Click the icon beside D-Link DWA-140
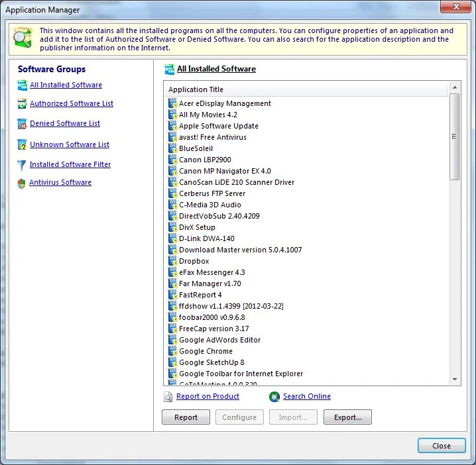 pos(172,238)
